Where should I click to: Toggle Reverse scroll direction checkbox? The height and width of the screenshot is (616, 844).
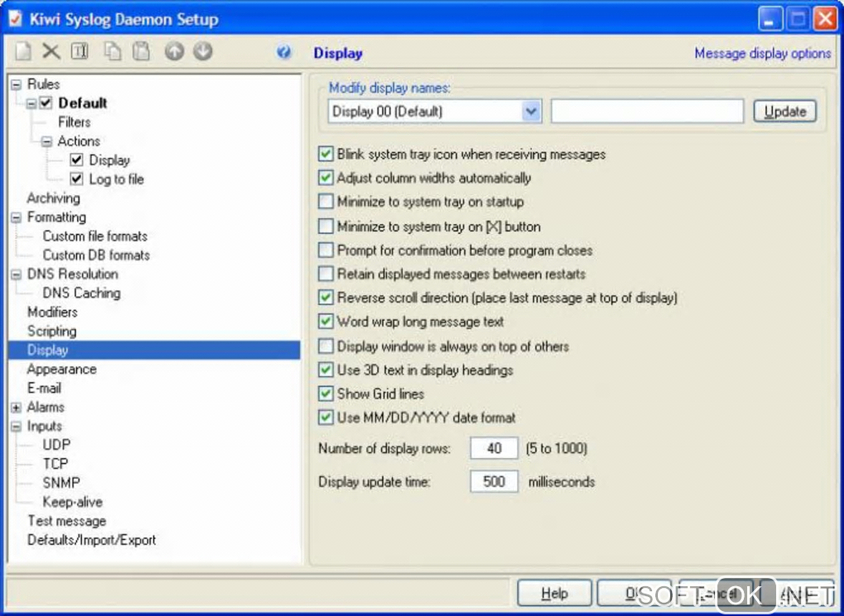point(326,297)
